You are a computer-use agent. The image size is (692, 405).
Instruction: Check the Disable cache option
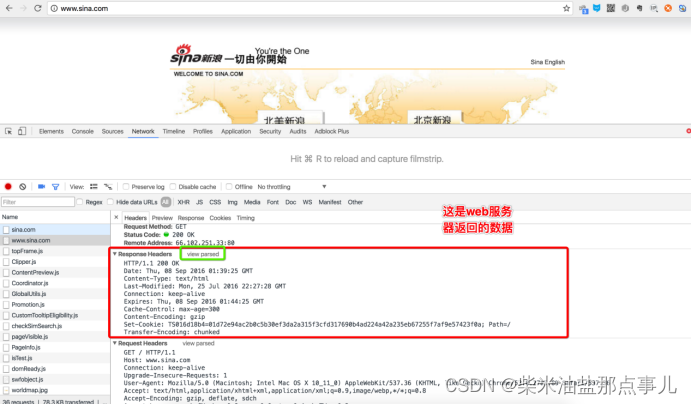173,187
